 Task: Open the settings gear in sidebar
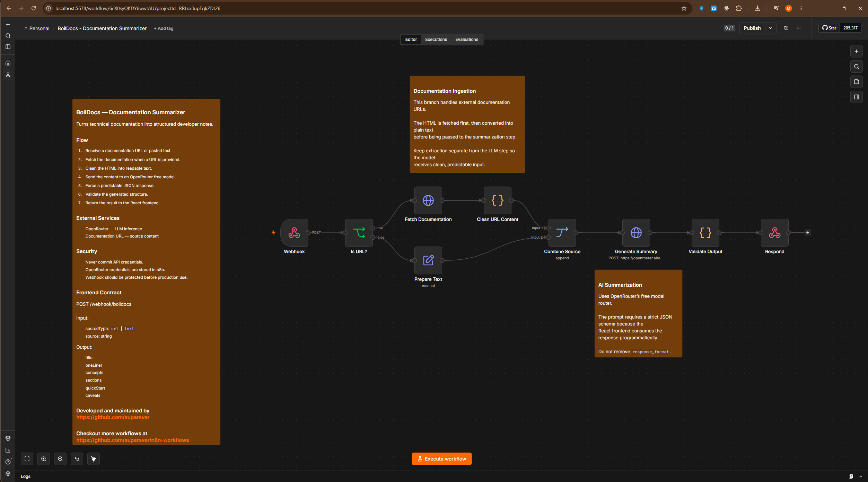coord(8,474)
